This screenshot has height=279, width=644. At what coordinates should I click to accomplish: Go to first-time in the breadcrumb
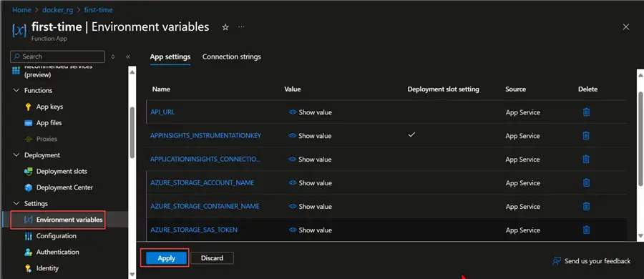tap(98, 9)
